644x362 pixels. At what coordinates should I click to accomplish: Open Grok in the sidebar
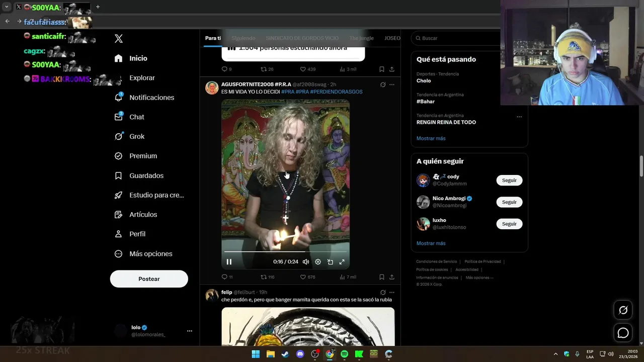tap(129, 136)
